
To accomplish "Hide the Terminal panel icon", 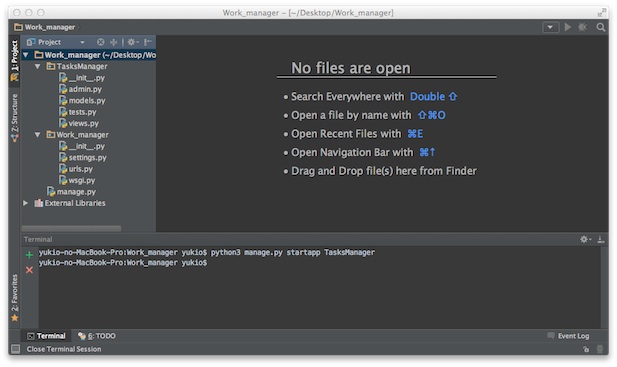I will point(600,239).
